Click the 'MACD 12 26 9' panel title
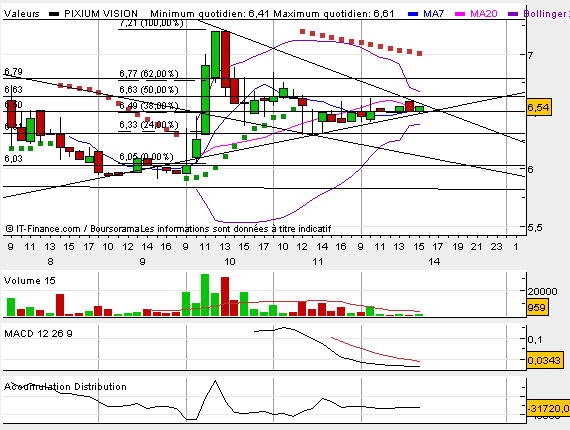The image size is (570, 430). (x=38, y=333)
